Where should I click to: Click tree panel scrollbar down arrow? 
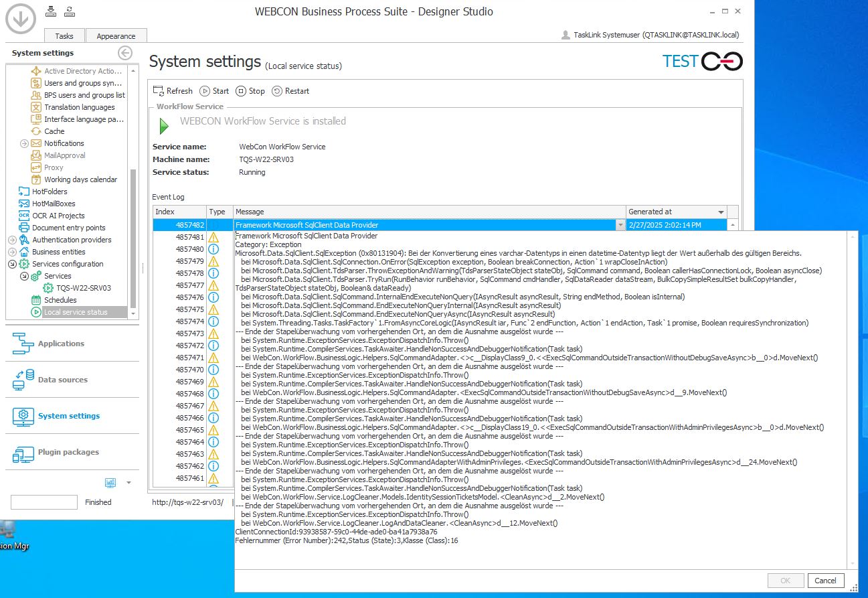(133, 313)
